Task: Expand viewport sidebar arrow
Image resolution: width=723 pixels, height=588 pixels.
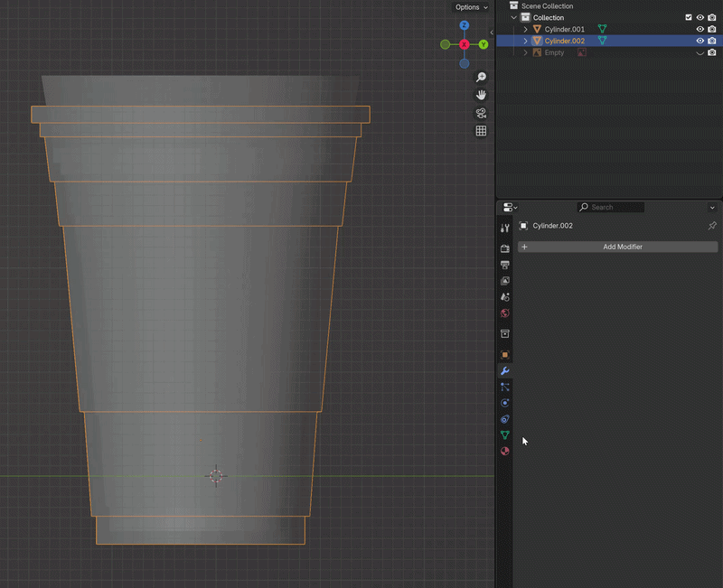Action: tap(492, 33)
